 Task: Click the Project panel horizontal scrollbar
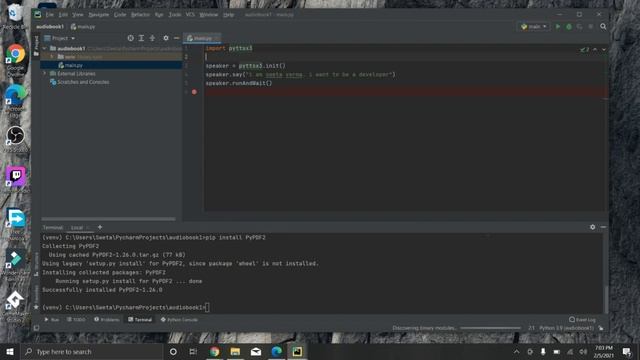point(109,219)
